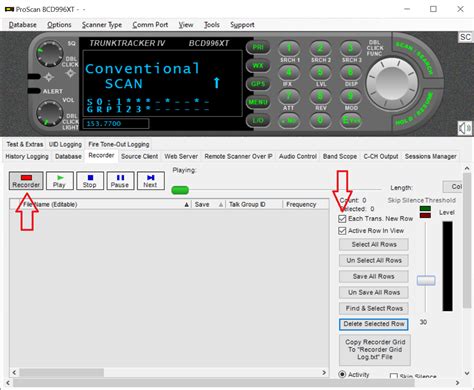Click the Frequency column header
The height and width of the screenshot is (390, 474).
coord(305,204)
